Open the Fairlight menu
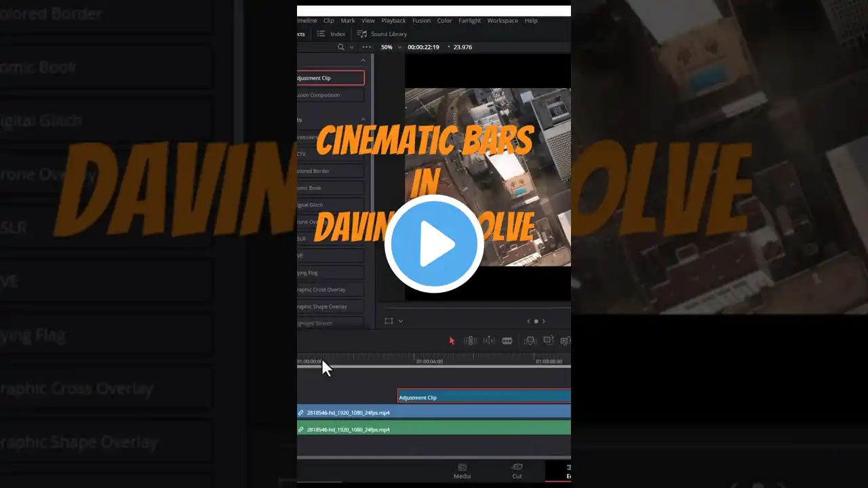 [469, 20]
